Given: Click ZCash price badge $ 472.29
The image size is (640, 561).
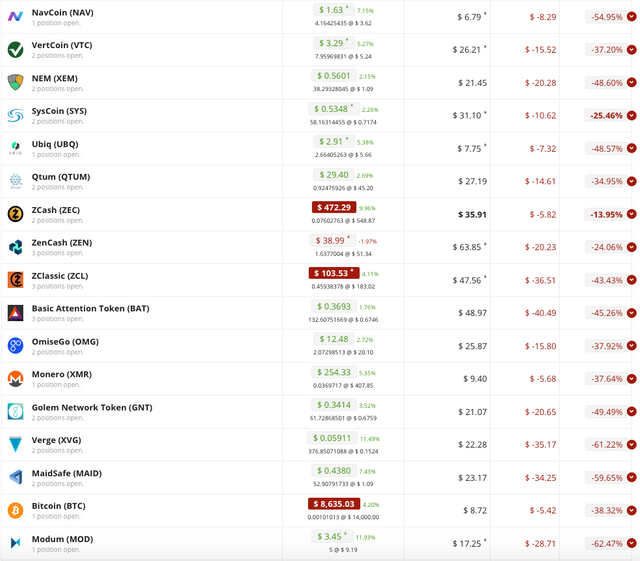Looking at the screenshot, I should click(334, 207).
